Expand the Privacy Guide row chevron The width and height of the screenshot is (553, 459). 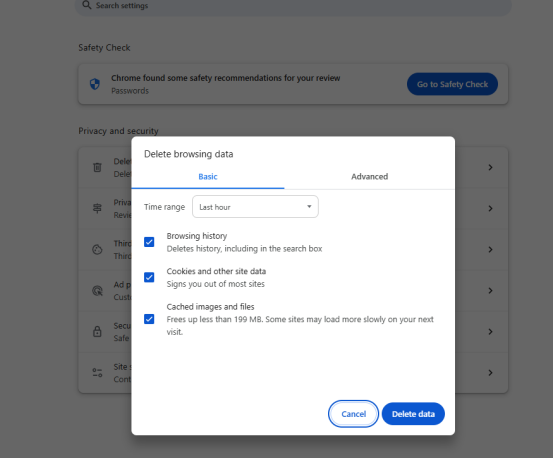490,208
